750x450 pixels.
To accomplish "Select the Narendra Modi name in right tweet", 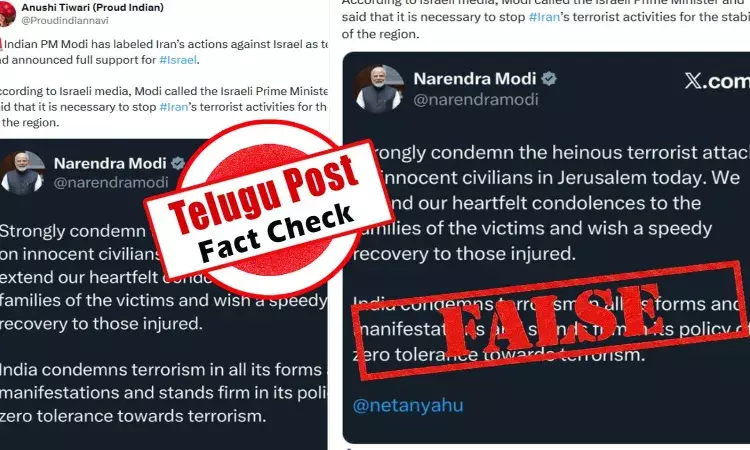I will point(474,78).
